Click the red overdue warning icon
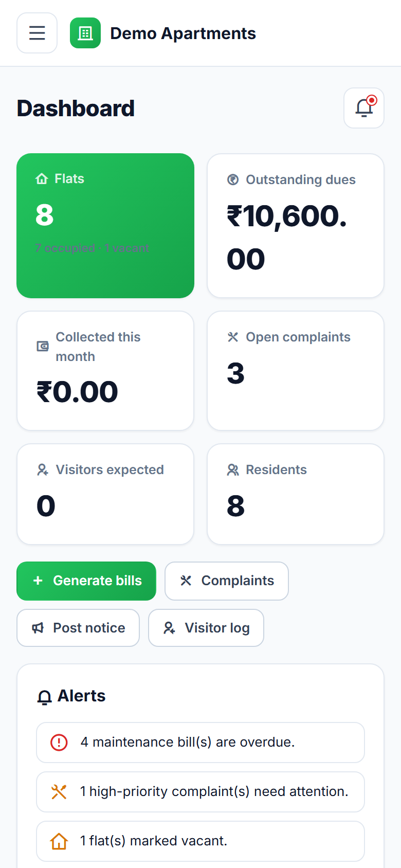401x868 pixels. tap(59, 742)
